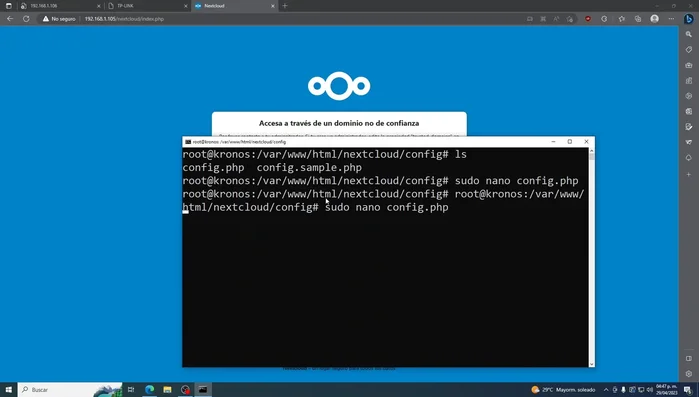Add this page to favorites
The height and width of the screenshot is (397, 699).
570,19
